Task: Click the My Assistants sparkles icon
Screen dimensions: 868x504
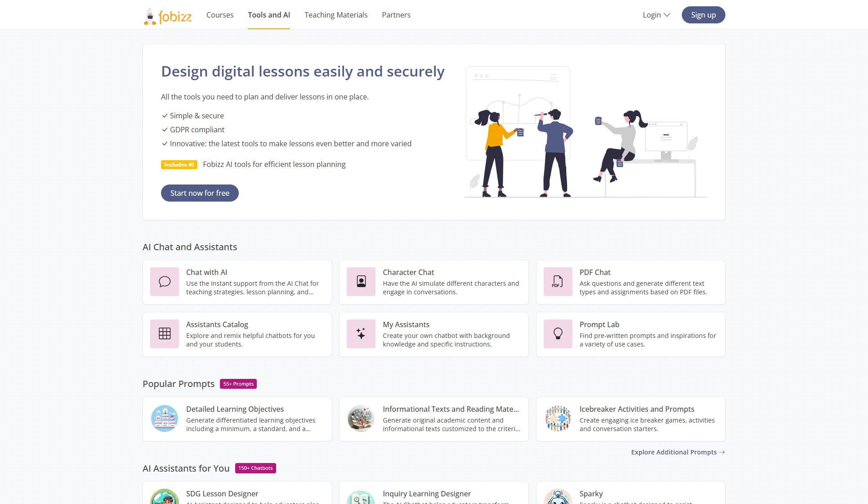Action: [x=361, y=334]
